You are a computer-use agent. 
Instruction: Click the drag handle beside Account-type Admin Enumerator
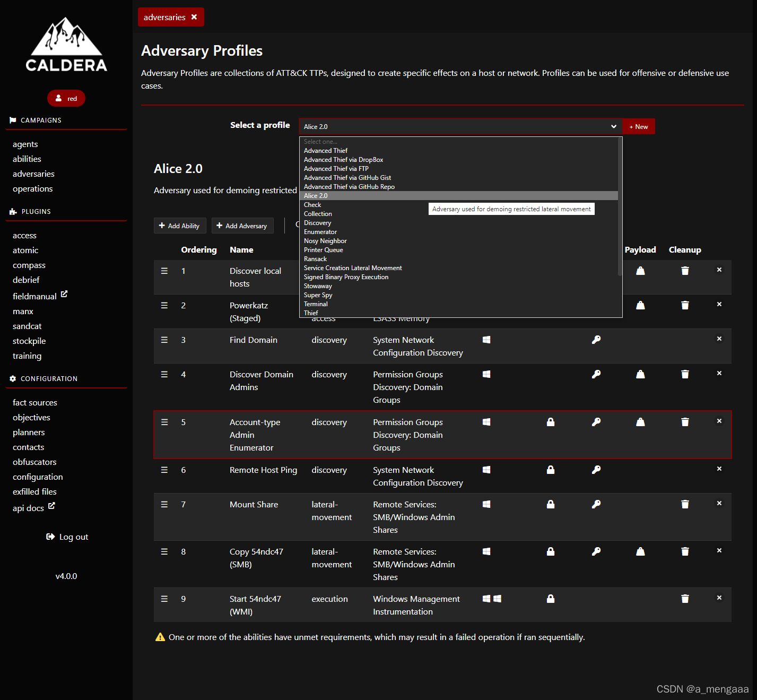[164, 422]
